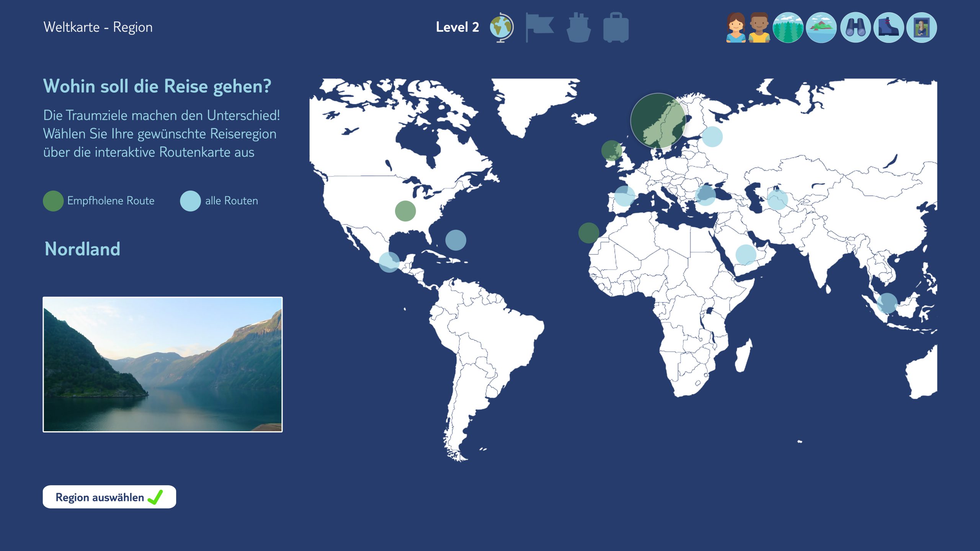This screenshot has height=551, width=980.
Task: Click the Mona Lisa painting icon
Action: 922,28
